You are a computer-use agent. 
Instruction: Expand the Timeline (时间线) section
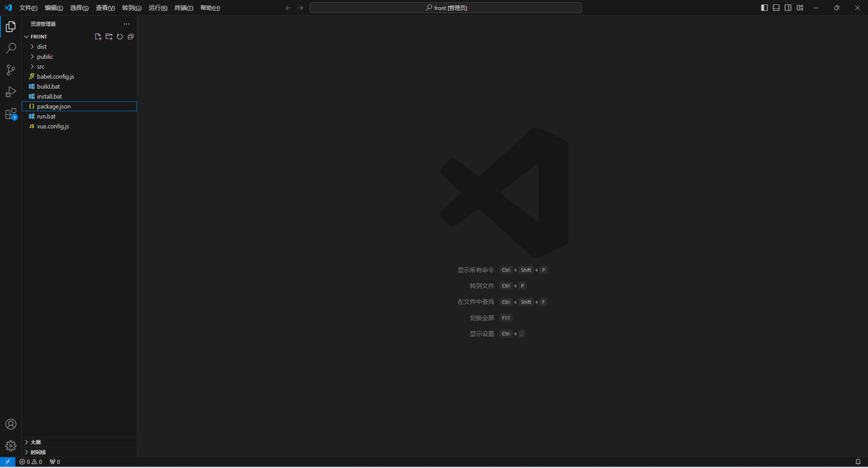[79, 452]
